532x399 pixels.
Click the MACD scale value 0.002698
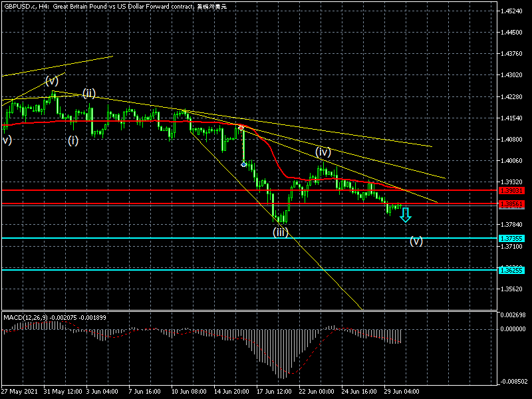pos(513,315)
